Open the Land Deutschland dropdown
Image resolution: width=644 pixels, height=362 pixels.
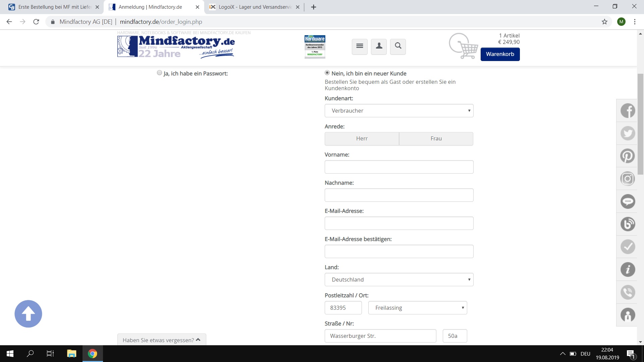399,280
